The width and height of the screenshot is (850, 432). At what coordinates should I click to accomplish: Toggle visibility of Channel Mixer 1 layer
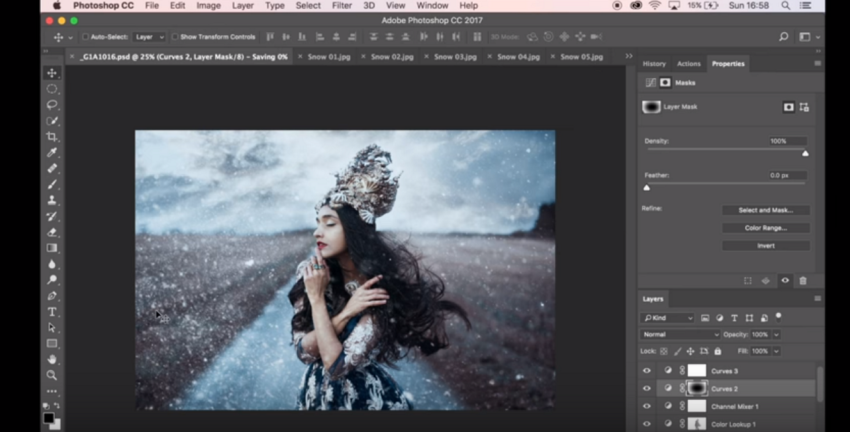[x=646, y=406]
